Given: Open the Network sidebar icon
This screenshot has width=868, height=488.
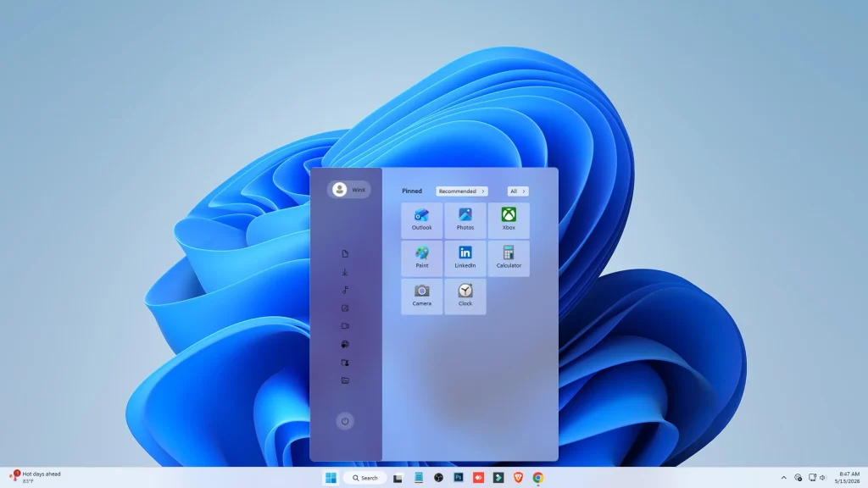Looking at the screenshot, I should click(345, 344).
